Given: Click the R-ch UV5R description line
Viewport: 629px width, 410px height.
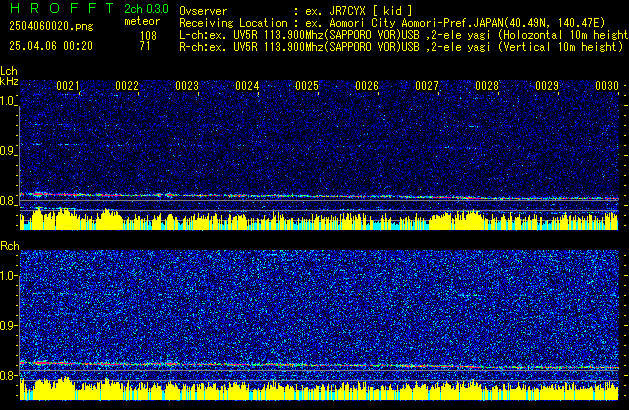Looking at the screenshot, I should coord(401,47).
